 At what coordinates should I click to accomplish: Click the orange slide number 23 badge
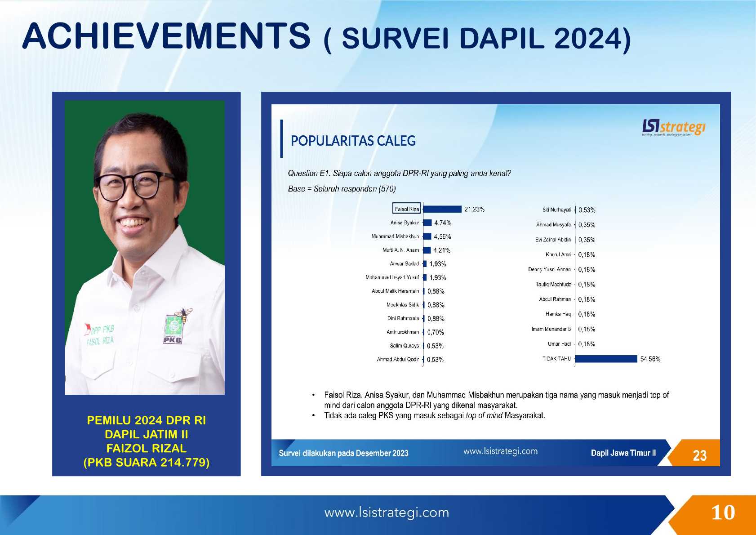point(699,455)
